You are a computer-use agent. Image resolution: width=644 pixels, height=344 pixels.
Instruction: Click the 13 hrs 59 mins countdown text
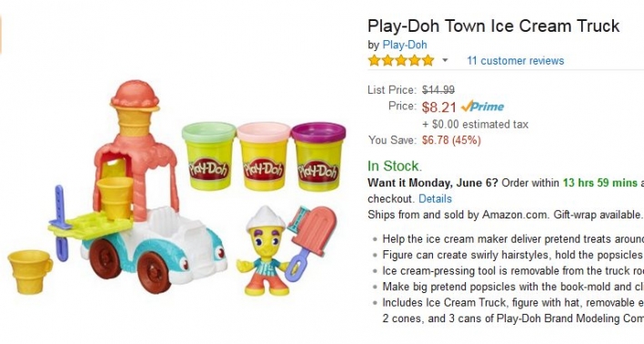point(599,183)
